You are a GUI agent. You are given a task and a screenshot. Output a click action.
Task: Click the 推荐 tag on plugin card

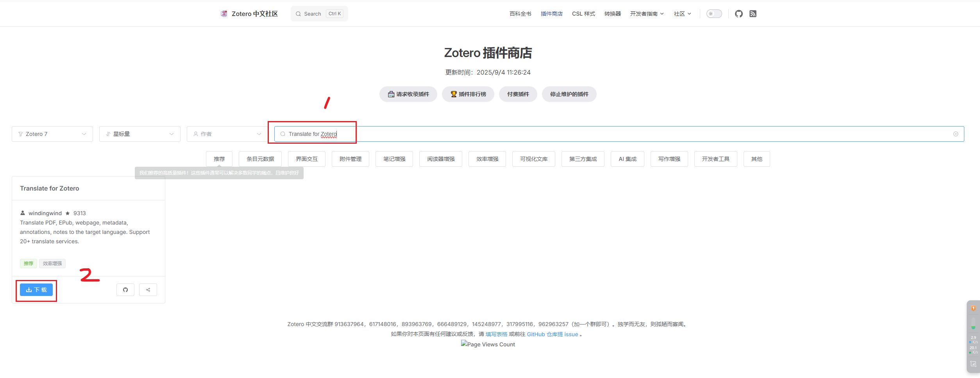29,264
